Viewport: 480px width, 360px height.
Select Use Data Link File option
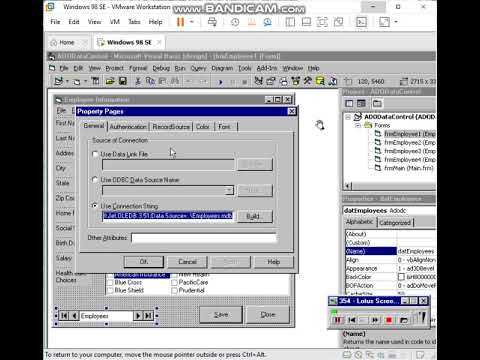(95, 154)
